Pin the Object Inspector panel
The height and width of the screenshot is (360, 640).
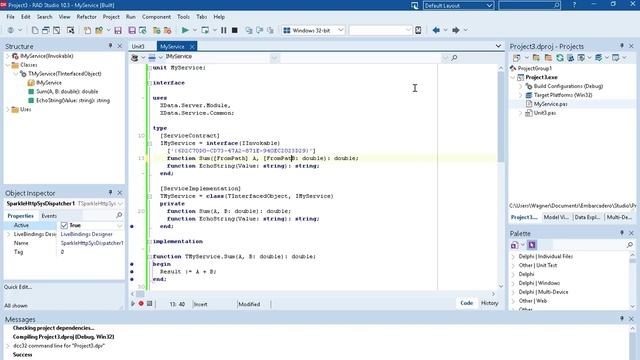coord(110,192)
